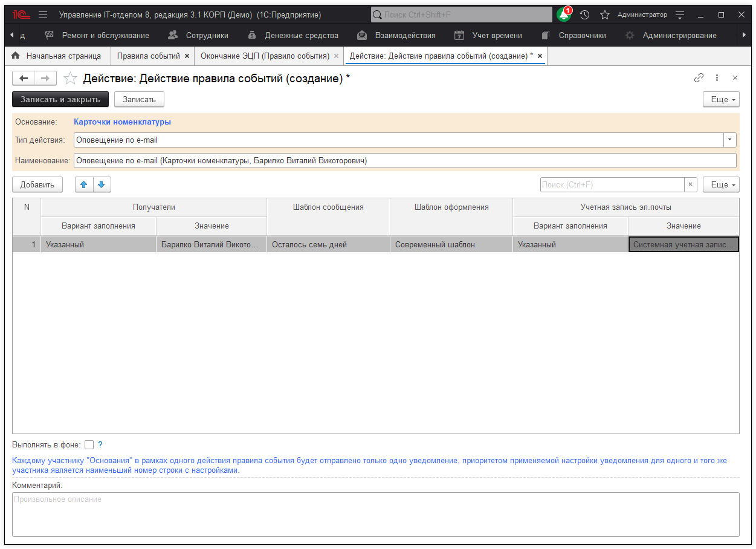Image resolution: width=756 pixels, height=549 pixels.
Task: Open the table's 'Еще' dropdown menu
Action: tap(721, 184)
